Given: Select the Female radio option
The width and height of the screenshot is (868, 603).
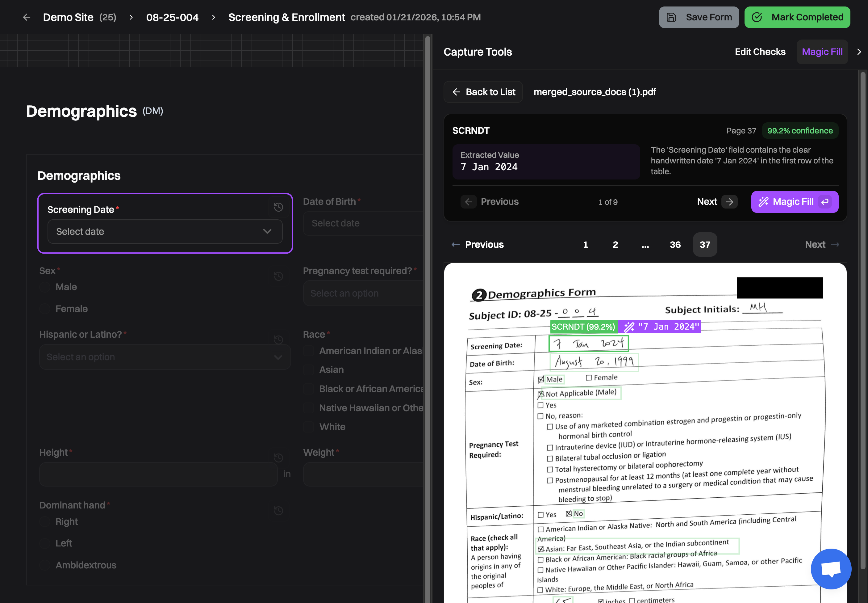Looking at the screenshot, I should tap(45, 309).
